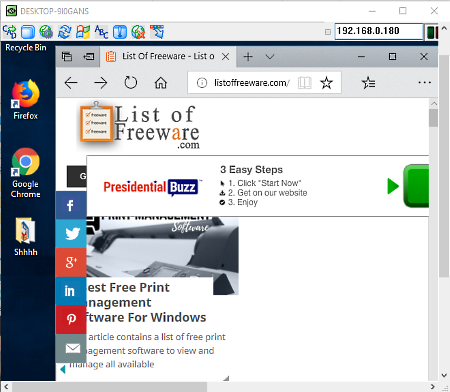The width and height of the screenshot is (450, 392).
Task: Go forward in Edge browser
Action: 101,83
